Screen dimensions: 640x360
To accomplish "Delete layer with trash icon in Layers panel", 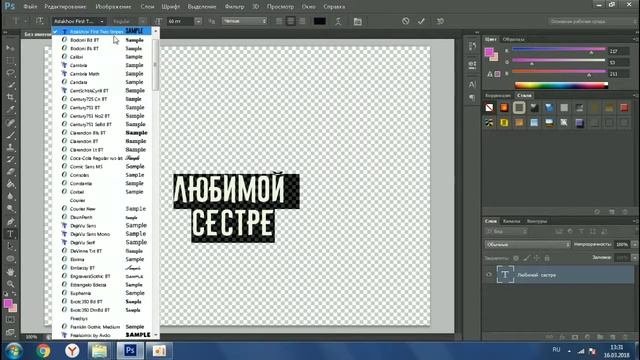I will click(625, 337).
